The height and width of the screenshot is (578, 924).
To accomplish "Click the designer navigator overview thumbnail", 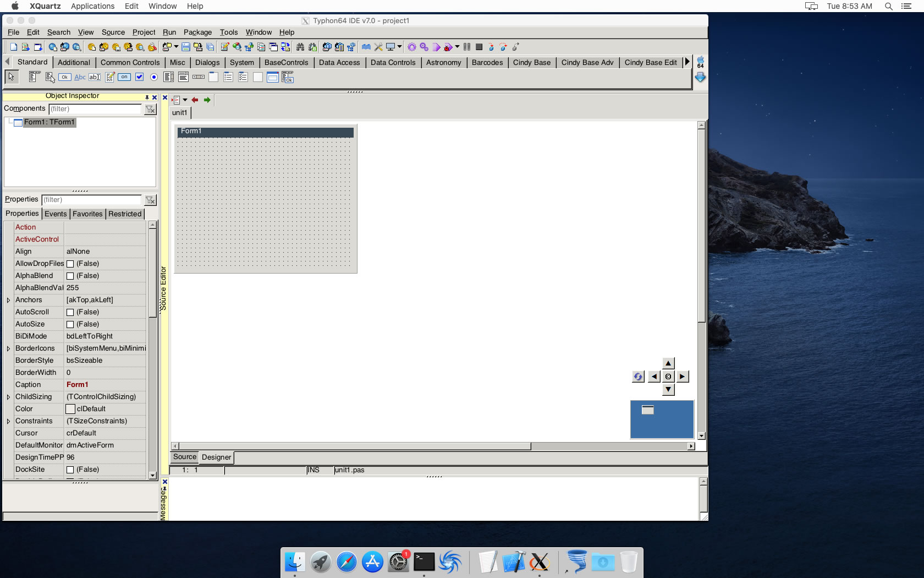I will click(x=662, y=419).
